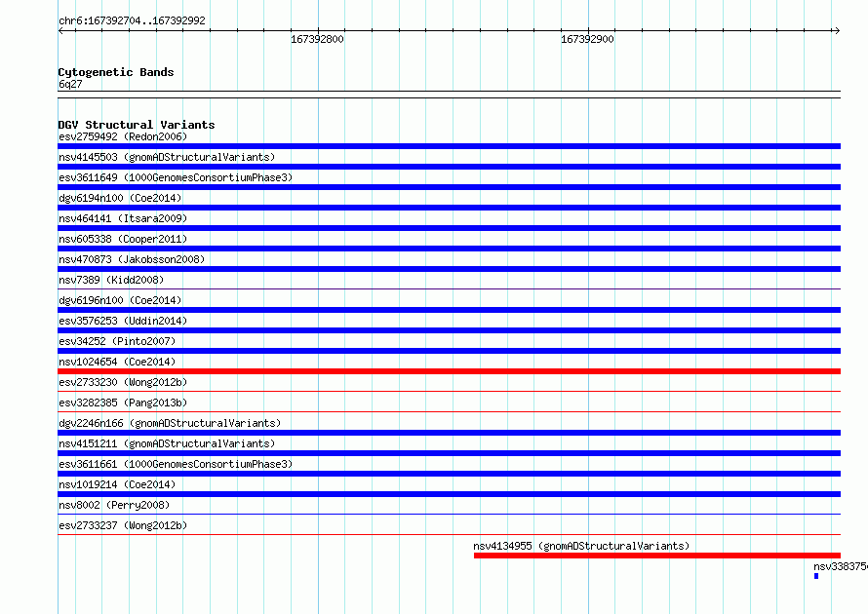Click the thin purple nsv7389 line
868x614 pixels.
449,288
